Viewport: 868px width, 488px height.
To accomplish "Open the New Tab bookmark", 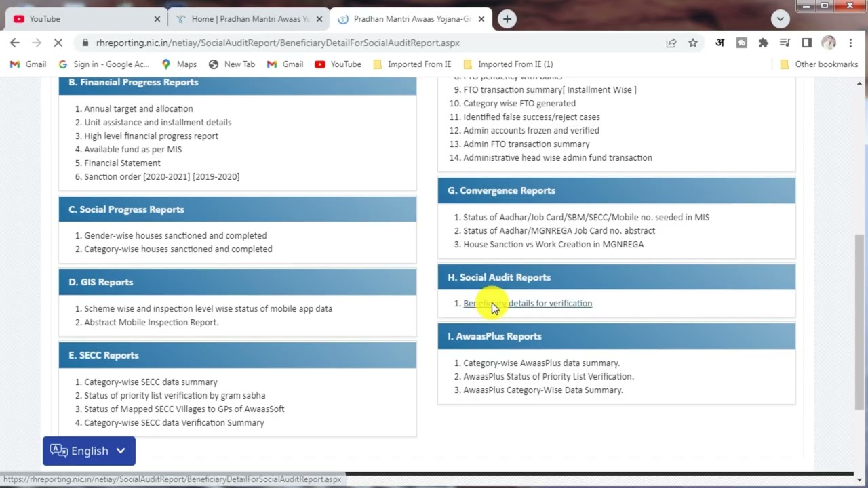I will 231,64.
